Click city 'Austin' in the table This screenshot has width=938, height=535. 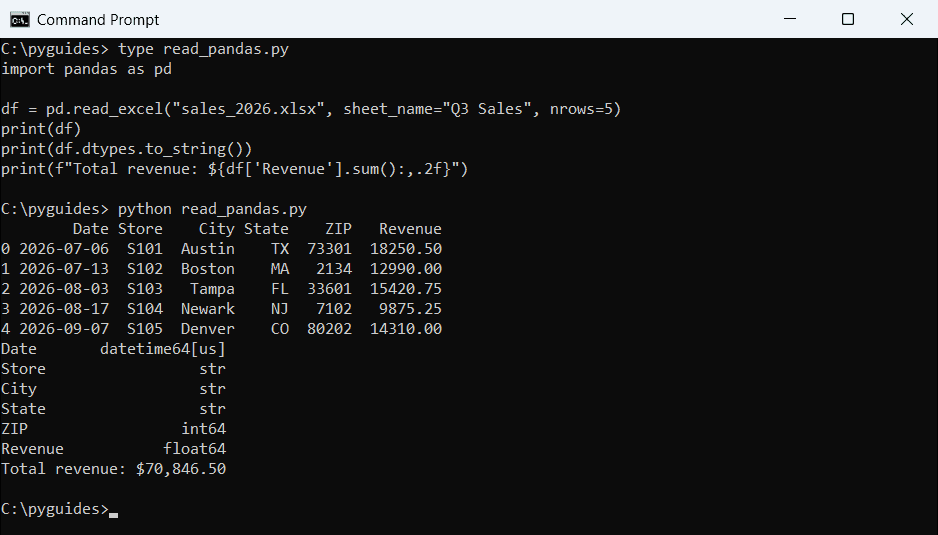208,249
